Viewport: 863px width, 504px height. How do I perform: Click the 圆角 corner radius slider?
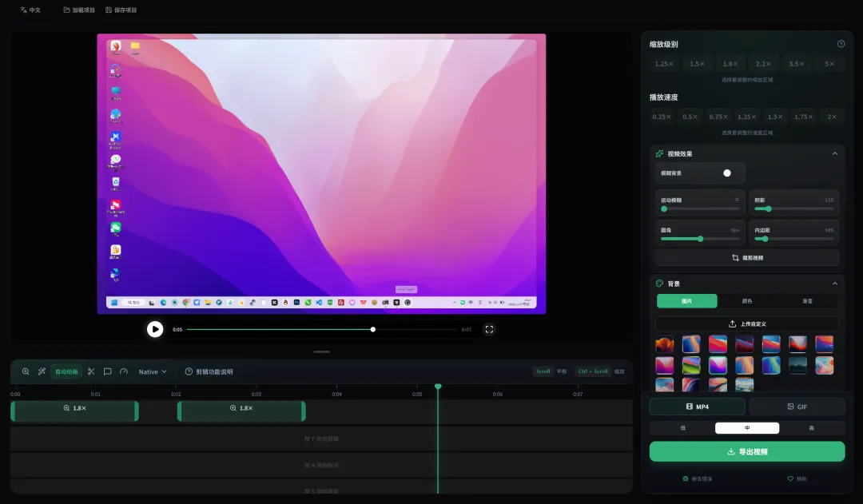(700, 239)
